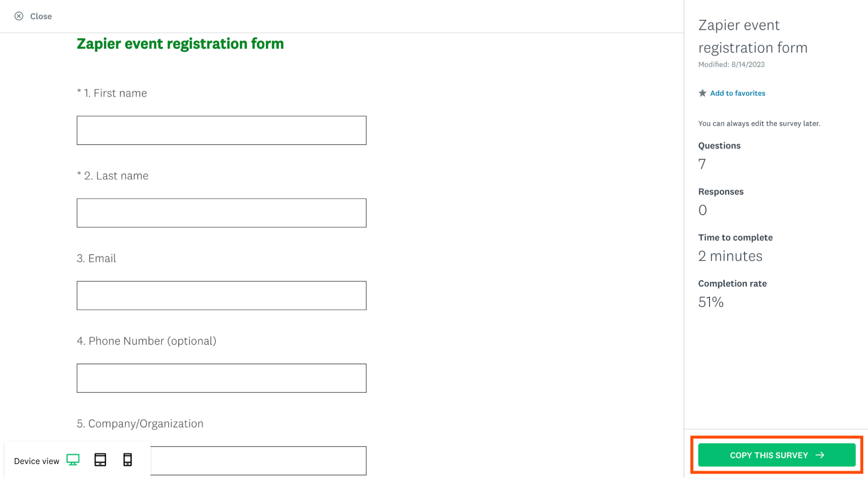Click the Company/Organization input field

259,460
